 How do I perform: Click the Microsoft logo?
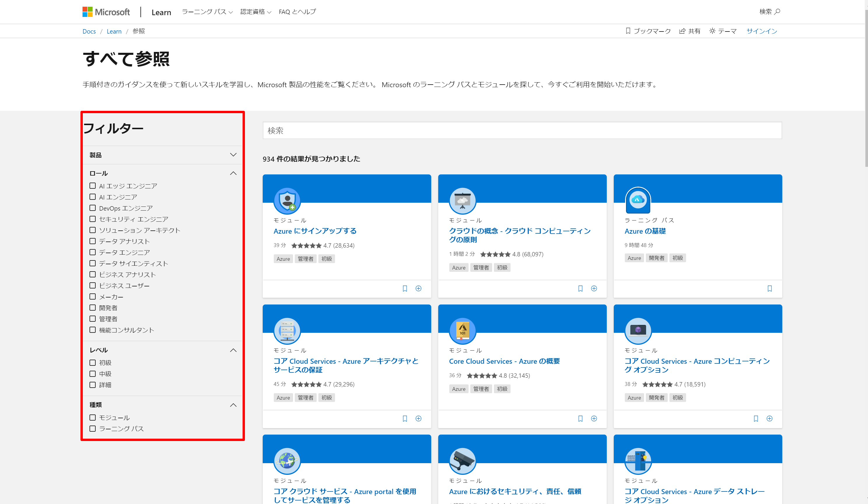106,12
